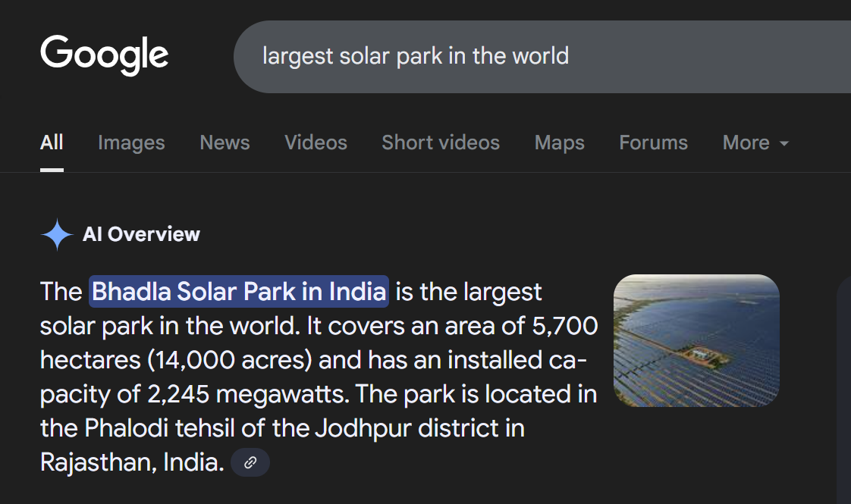The image size is (851, 504).
Task: Select the All results tab
Action: 52,142
